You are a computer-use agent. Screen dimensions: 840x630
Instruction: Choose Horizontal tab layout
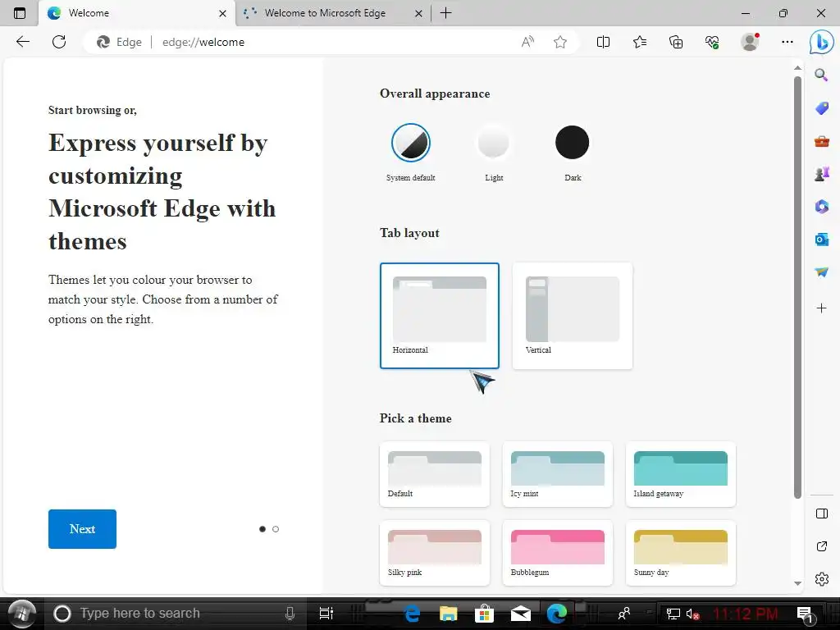pos(440,316)
